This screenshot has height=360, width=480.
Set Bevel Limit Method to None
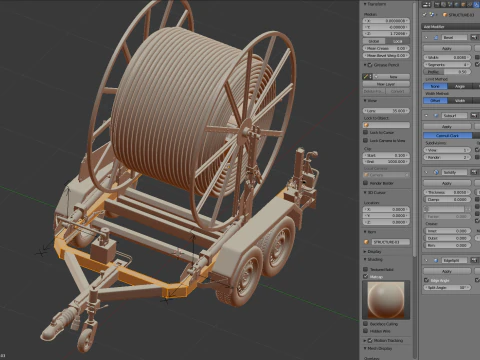435,86
